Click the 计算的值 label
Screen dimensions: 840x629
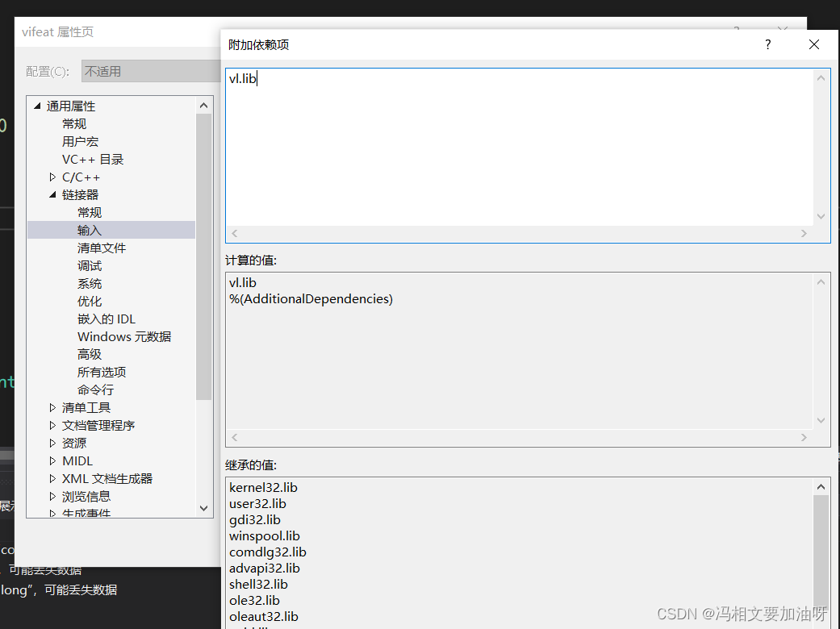[251, 260]
